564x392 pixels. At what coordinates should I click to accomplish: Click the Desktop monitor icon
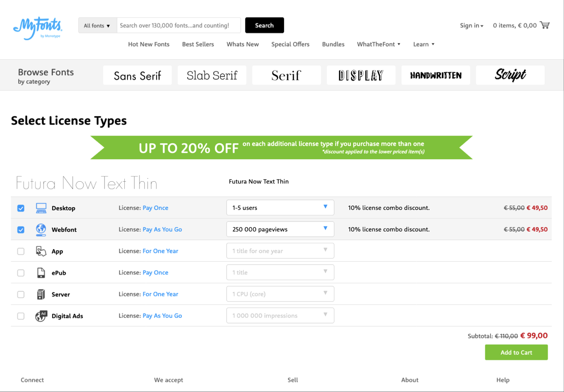pyautogui.click(x=41, y=208)
